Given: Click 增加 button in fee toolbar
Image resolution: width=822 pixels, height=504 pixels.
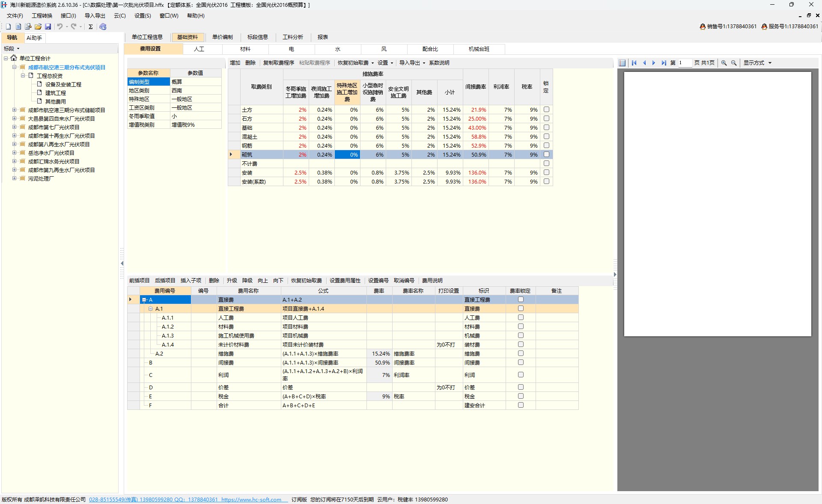Looking at the screenshot, I should [x=235, y=63].
